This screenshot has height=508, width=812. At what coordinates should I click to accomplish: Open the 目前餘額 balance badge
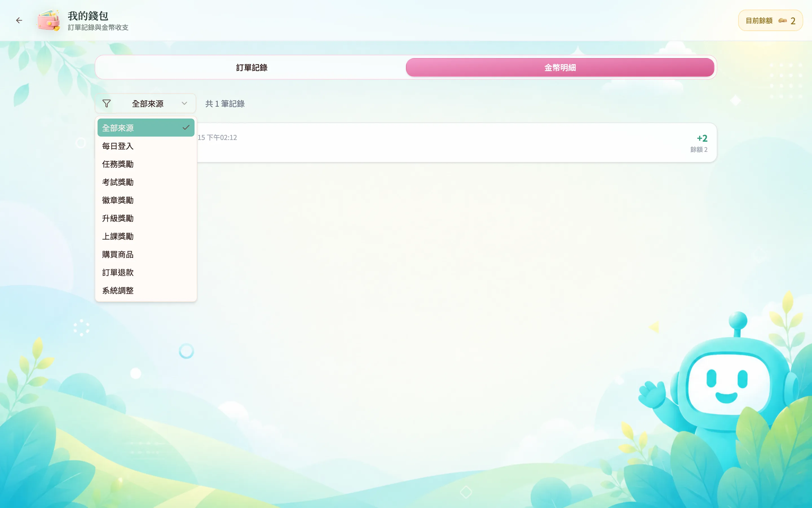pos(770,21)
